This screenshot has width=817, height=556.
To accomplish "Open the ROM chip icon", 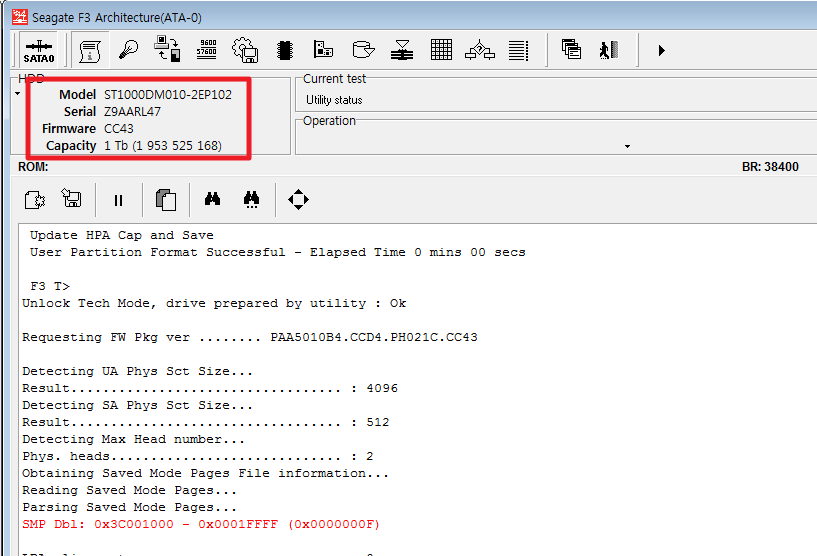I will (284, 51).
